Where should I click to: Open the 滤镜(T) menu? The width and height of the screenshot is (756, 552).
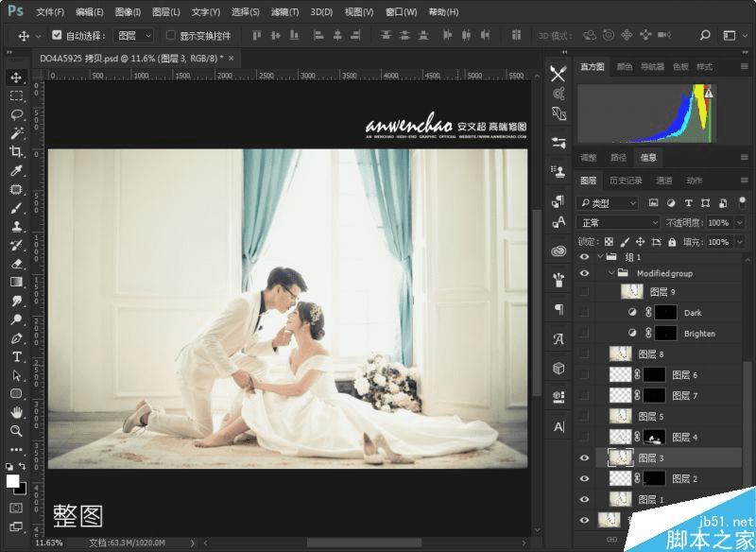pos(284,12)
